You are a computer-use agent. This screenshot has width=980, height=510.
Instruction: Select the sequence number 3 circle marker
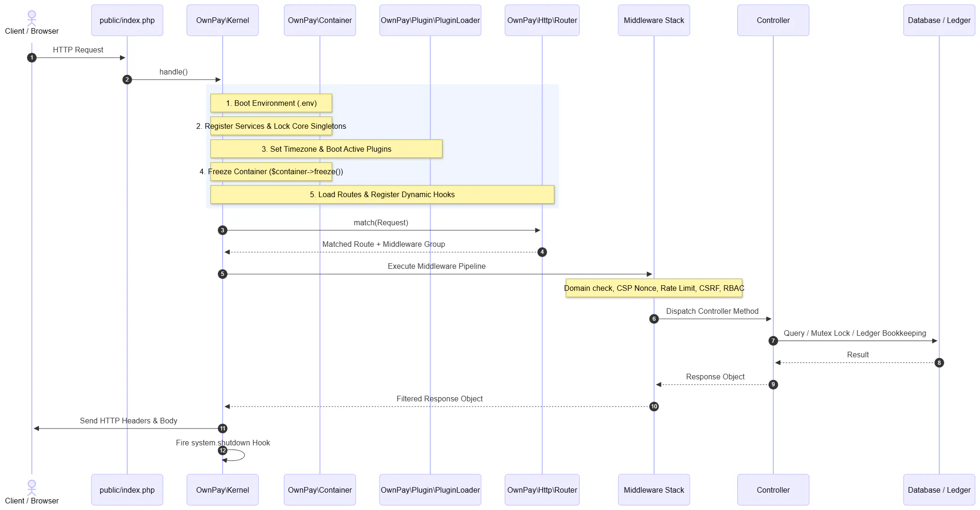click(223, 230)
